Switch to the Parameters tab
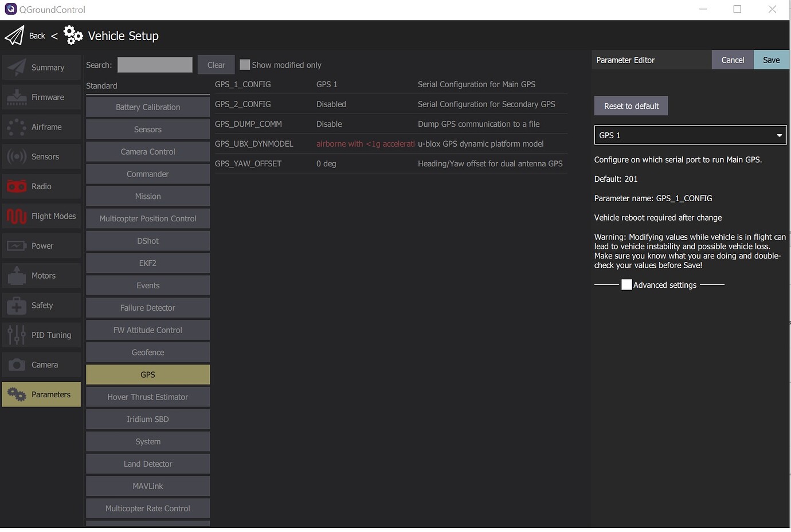This screenshot has height=532, width=791. click(41, 394)
